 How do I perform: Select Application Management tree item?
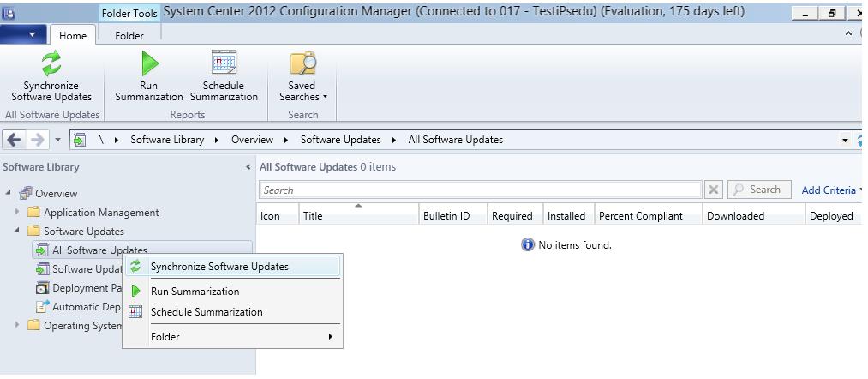click(101, 212)
